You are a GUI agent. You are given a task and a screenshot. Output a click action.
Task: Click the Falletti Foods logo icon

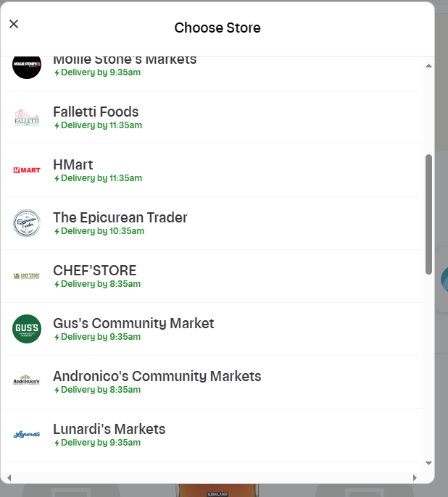pyautogui.click(x=27, y=117)
